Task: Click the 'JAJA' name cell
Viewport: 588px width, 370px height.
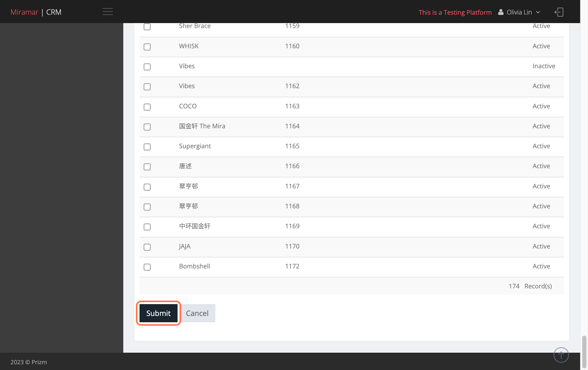Action: [185, 246]
